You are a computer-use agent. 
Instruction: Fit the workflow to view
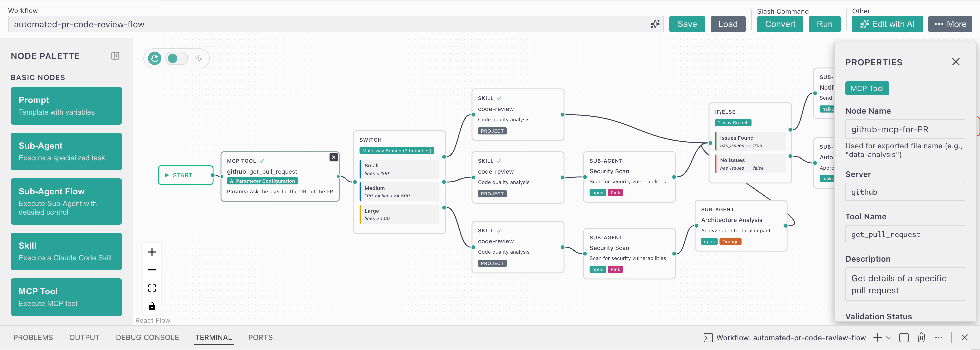click(x=152, y=288)
